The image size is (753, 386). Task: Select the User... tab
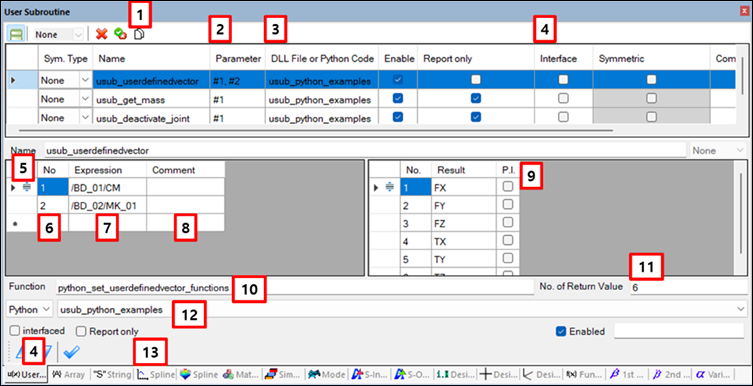26,374
